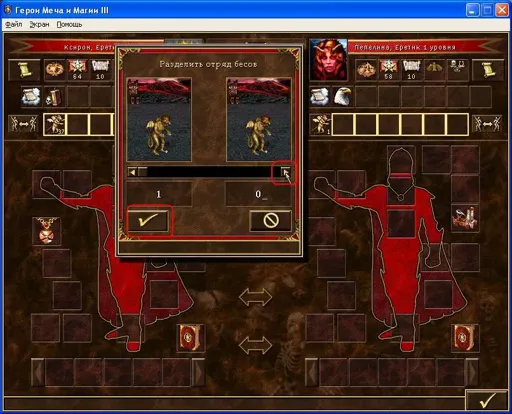Open the Файл menu

coord(14,24)
